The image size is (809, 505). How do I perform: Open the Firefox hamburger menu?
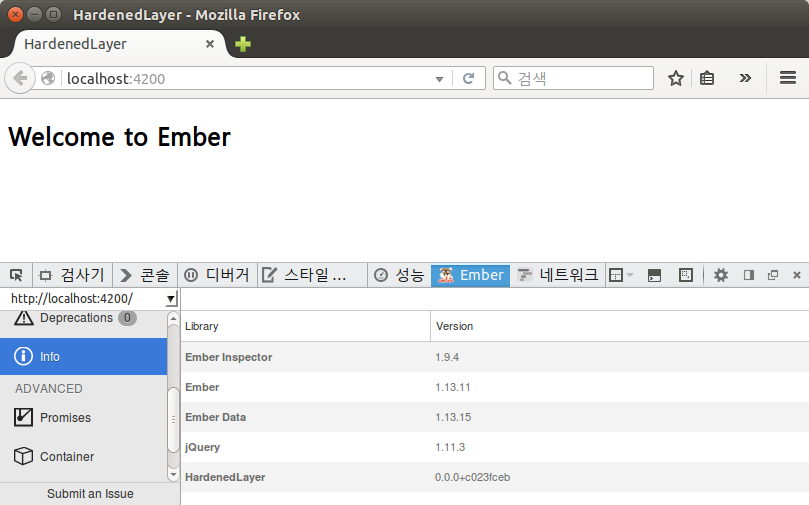(787, 78)
